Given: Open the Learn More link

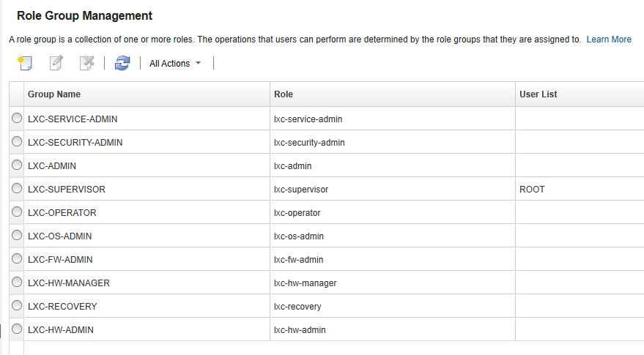Looking at the screenshot, I should 608,40.
